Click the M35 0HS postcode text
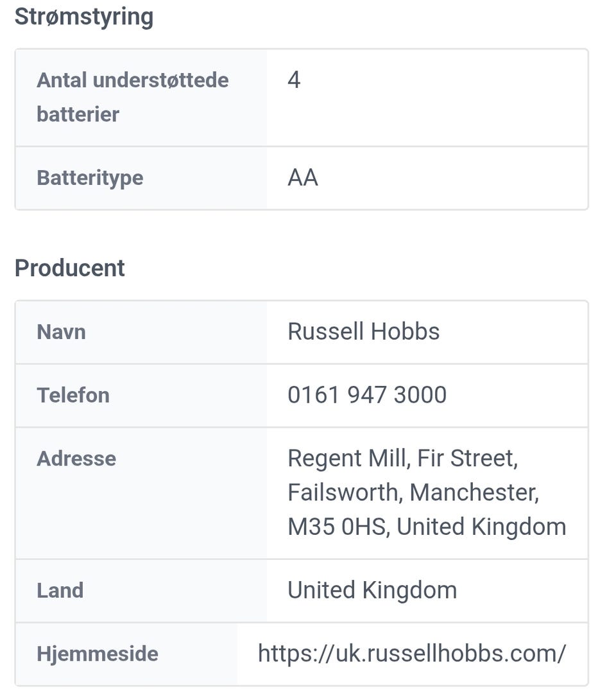 coord(336,527)
